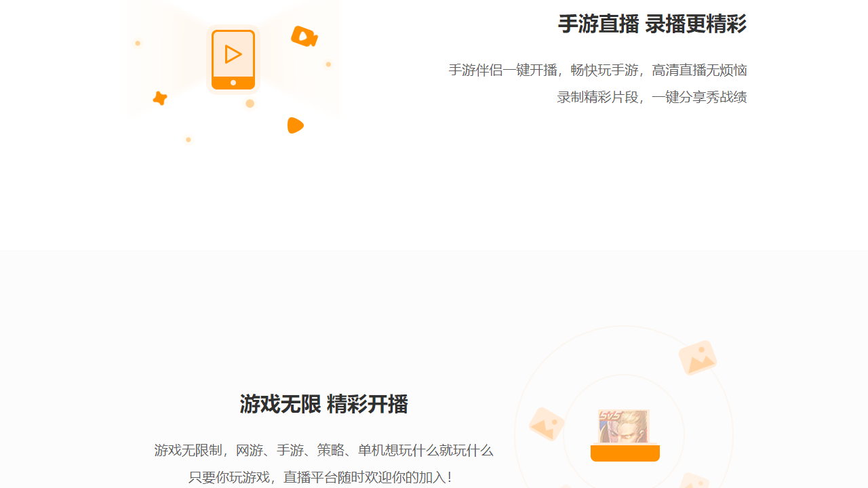Click the orange bar under the game icon
The image size is (868, 488).
point(625,454)
